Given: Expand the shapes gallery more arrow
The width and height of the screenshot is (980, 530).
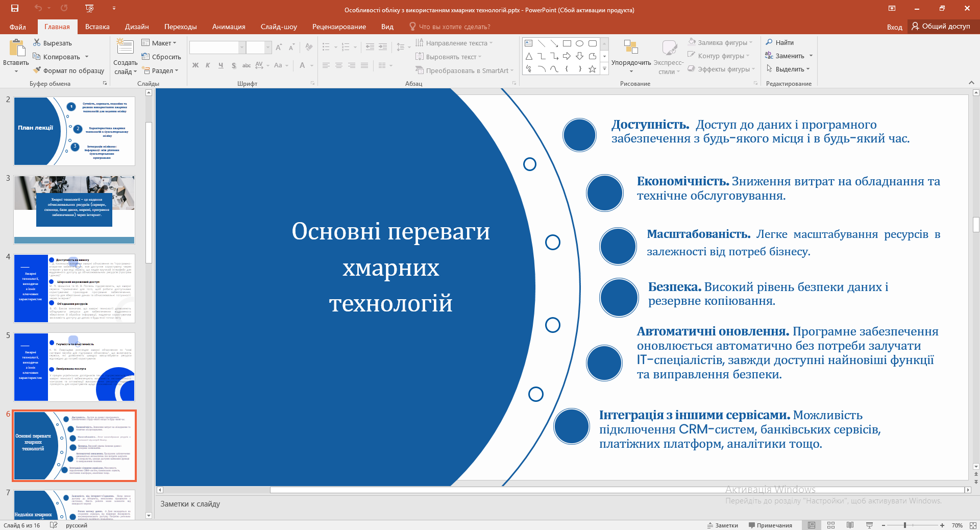Looking at the screenshot, I should [x=604, y=69].
